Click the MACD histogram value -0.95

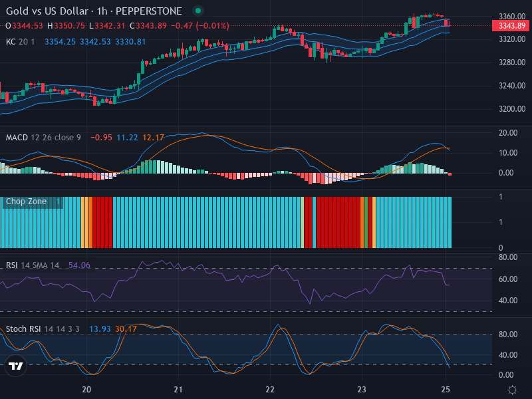(x=102, y=138)
